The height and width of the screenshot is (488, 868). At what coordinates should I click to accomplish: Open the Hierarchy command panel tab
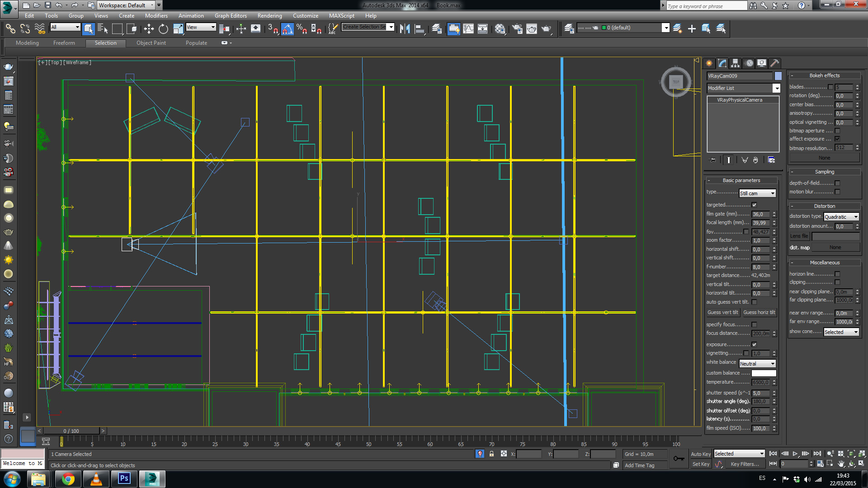pyautogui.click(x=736, y=63)
